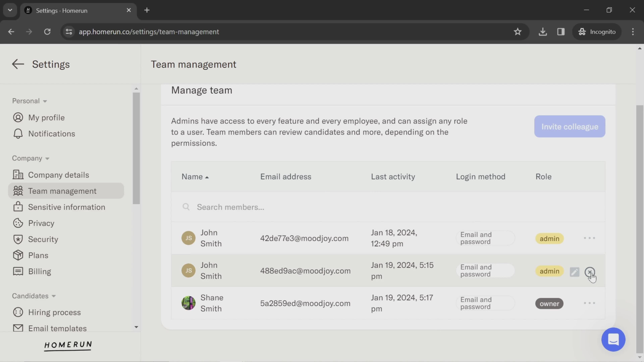This screenshot has width=644, height=362.
Task: Open the chat support widget
Action: [x=613, y=340]
